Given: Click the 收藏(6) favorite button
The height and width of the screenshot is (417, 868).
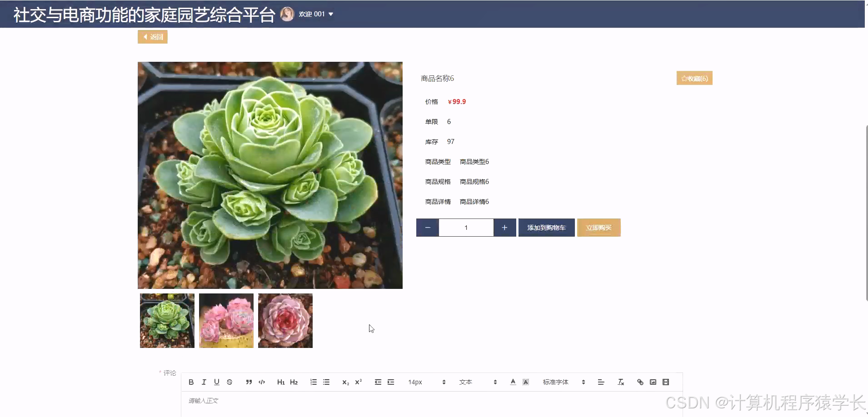Looking at the screenshot, I should [x=694, y=78].
